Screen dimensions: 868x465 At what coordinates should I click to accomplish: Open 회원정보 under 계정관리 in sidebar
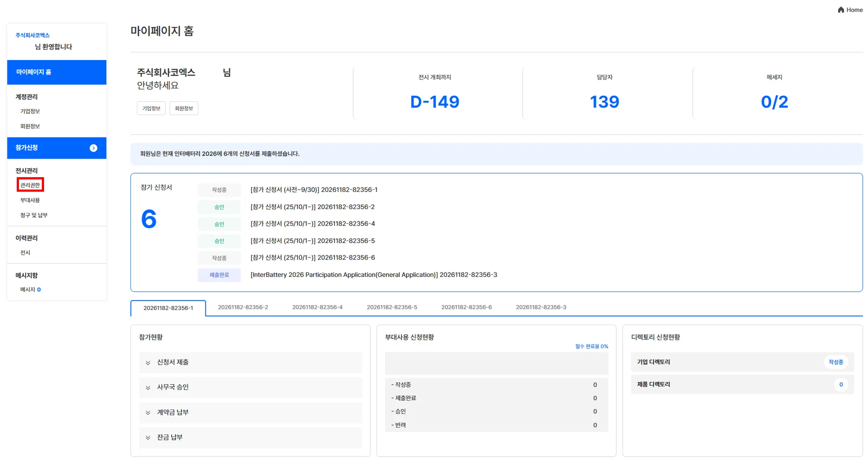[x=30, y=126]
